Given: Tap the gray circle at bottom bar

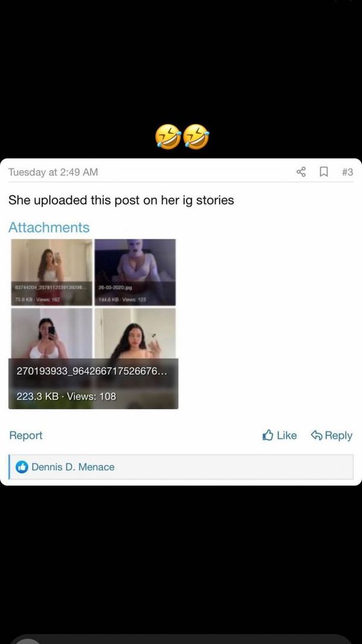Looking at the screenshot, I should tap(27, 641).
